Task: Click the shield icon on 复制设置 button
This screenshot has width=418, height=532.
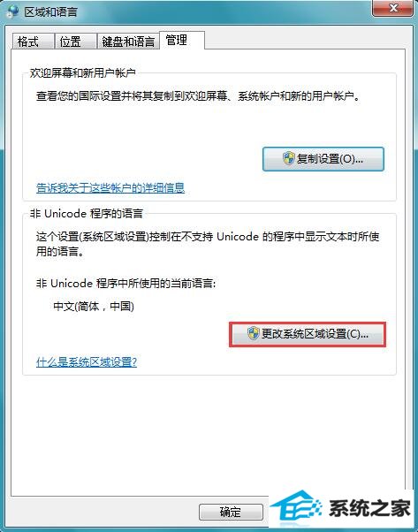Action: [x=289, y=158]
